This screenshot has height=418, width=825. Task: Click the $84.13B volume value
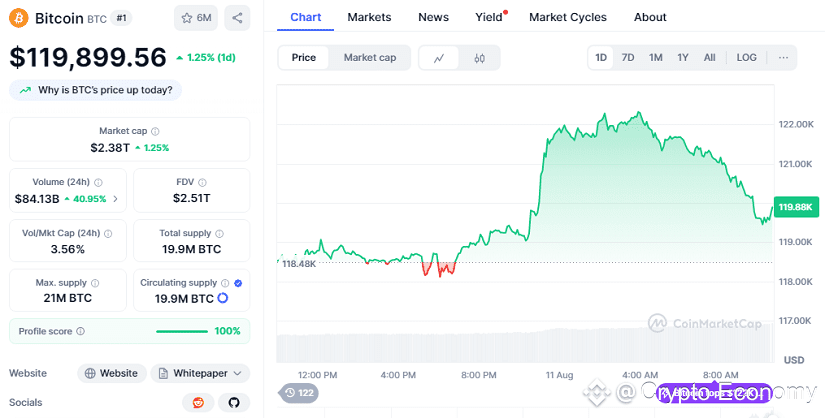click(x=37, y=199)
